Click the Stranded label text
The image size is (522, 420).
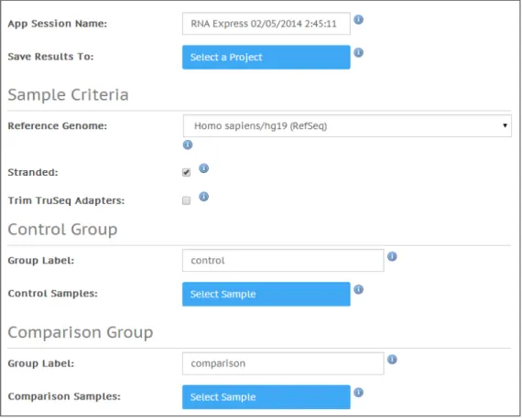click(33, 172)
